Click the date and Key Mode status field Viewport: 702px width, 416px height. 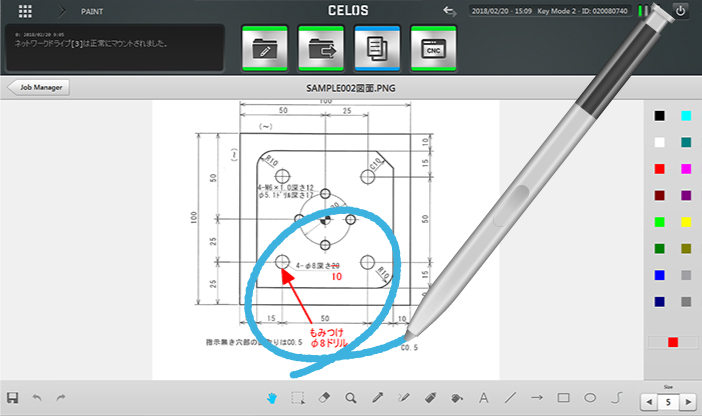pos(549,11)
